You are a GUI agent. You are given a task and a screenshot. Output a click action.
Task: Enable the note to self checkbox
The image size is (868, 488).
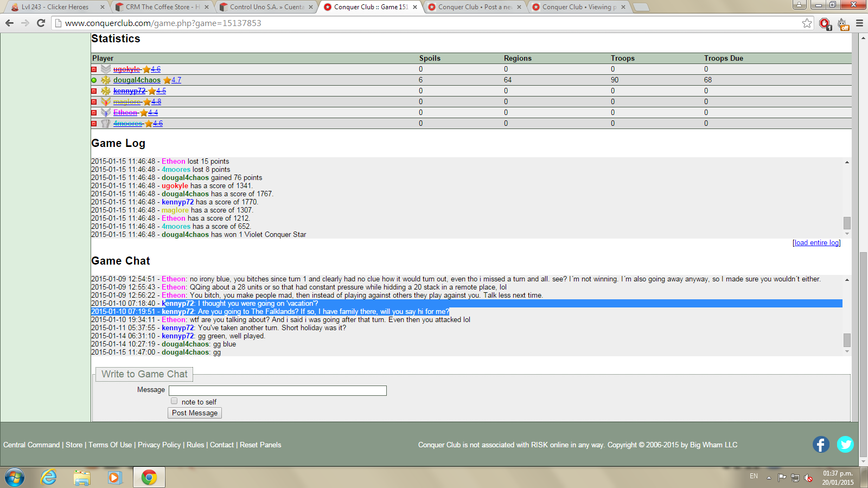pyautogui.click(x=174, y=401)
